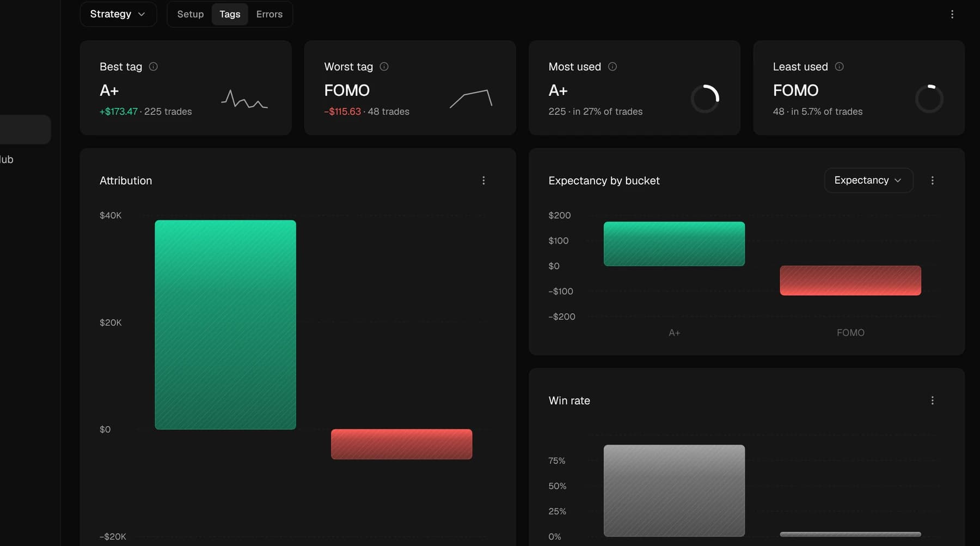Select the red FOMO expectancy bar

click(850, 281)
